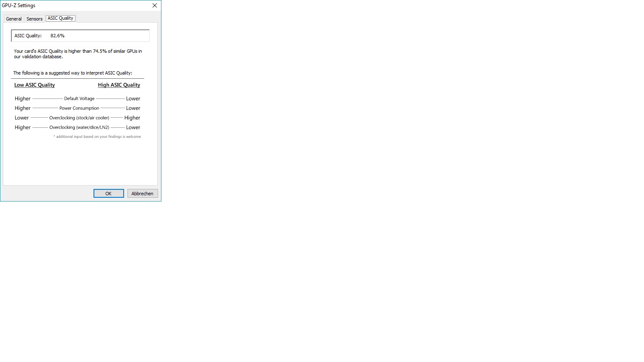Open the Sensors tab
644x362 pixels.
click(x=34, y=19)
